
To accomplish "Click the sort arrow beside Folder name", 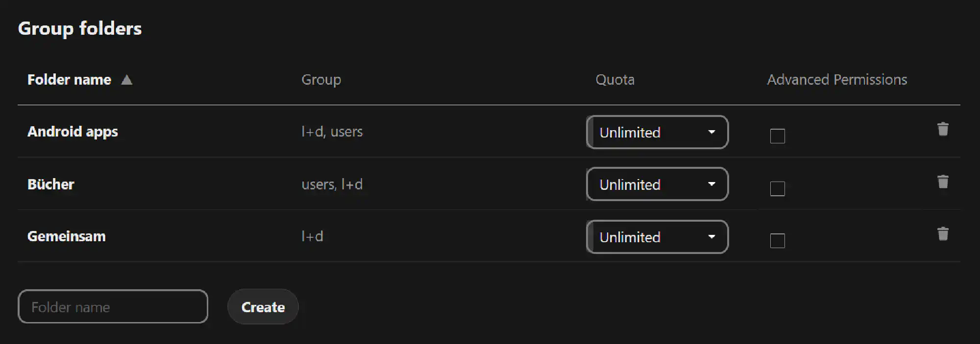I will coord(126,80).
